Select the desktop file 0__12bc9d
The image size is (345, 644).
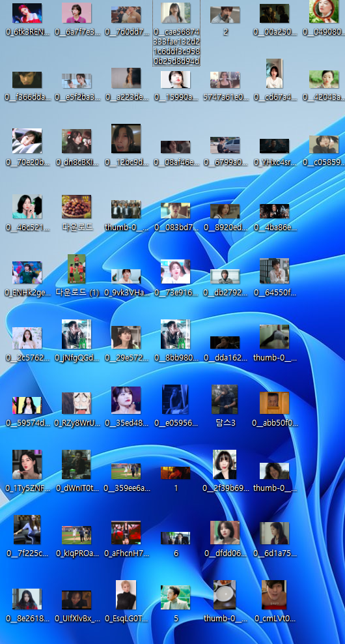[126, 139]
